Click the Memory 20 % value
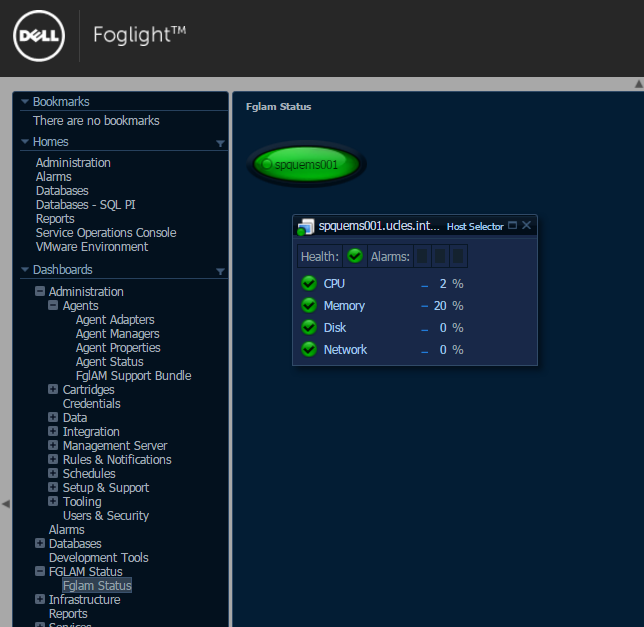 [x=448, y=305]
